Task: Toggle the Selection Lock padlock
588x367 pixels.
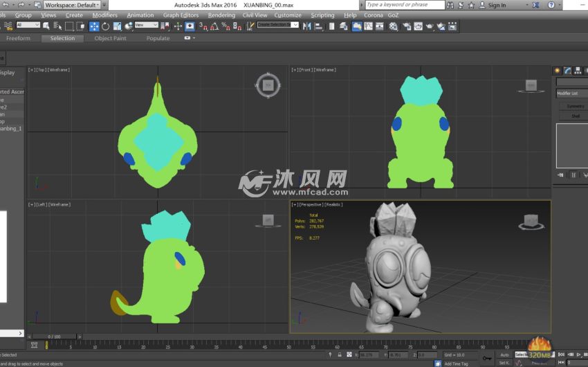Action: (340, 355)
